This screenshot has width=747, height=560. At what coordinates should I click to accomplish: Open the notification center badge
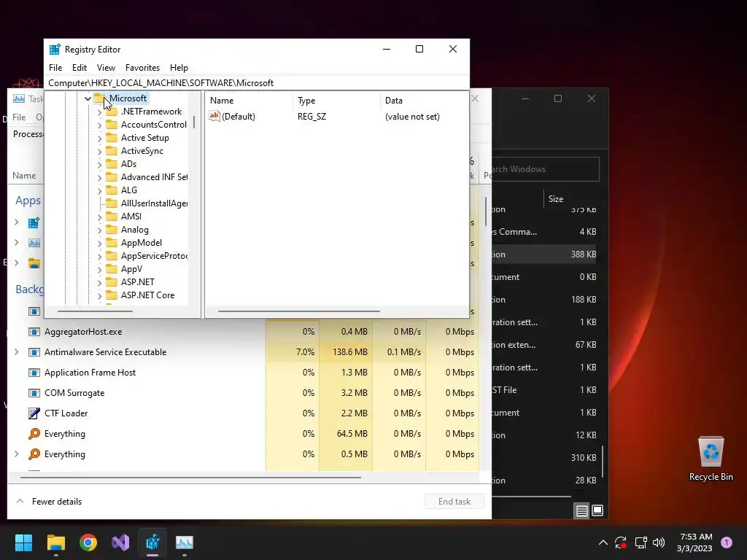(x=727, y=542)
